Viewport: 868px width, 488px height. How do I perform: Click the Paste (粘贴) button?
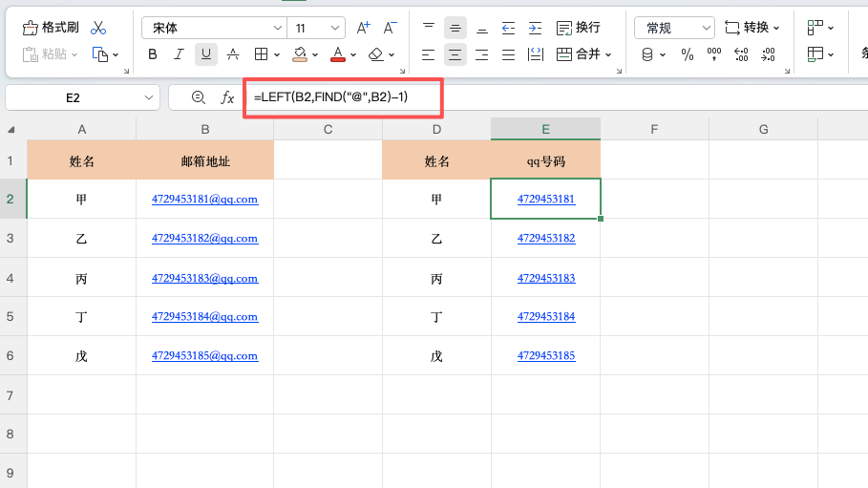click(44, 54)
